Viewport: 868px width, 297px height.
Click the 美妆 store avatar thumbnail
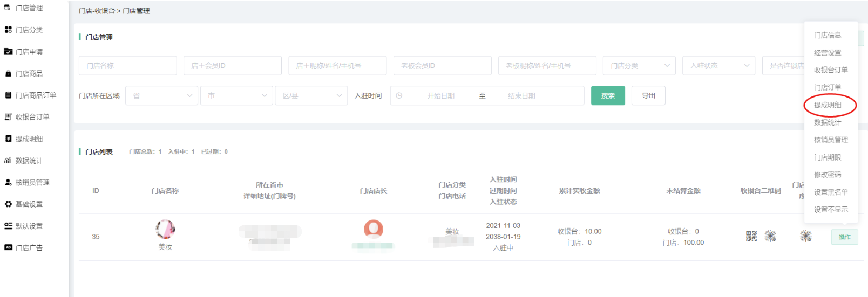(x=165, y=229)
